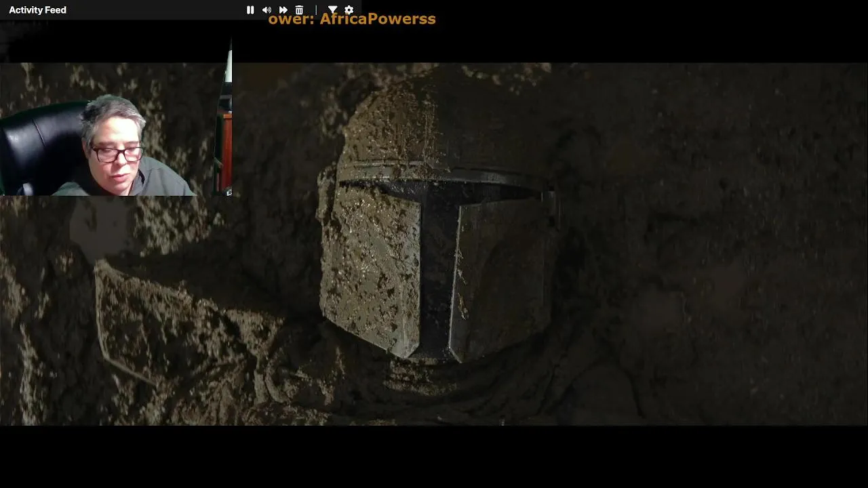Image resolution: width=868 pixels, height=488 pixels.
Task: Pause the Activity Feed alerts
Action: pyautogui.click(x=250, y=10)
